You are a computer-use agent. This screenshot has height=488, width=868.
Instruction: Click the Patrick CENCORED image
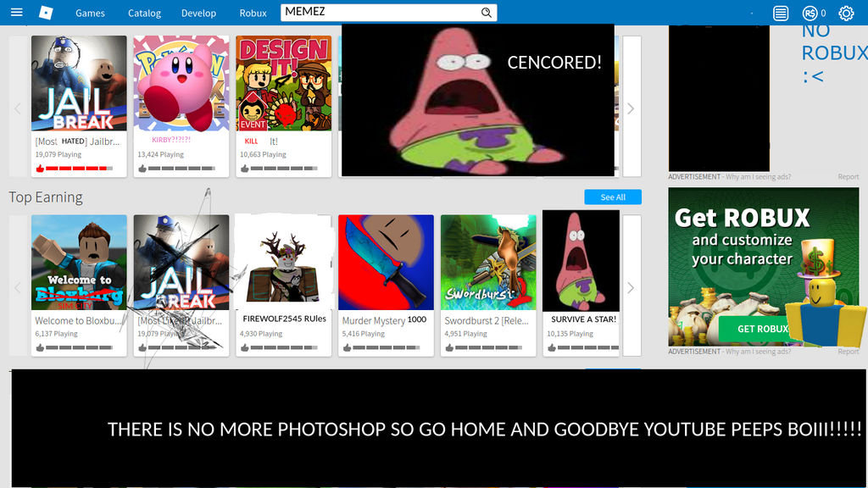pos(478,101)
